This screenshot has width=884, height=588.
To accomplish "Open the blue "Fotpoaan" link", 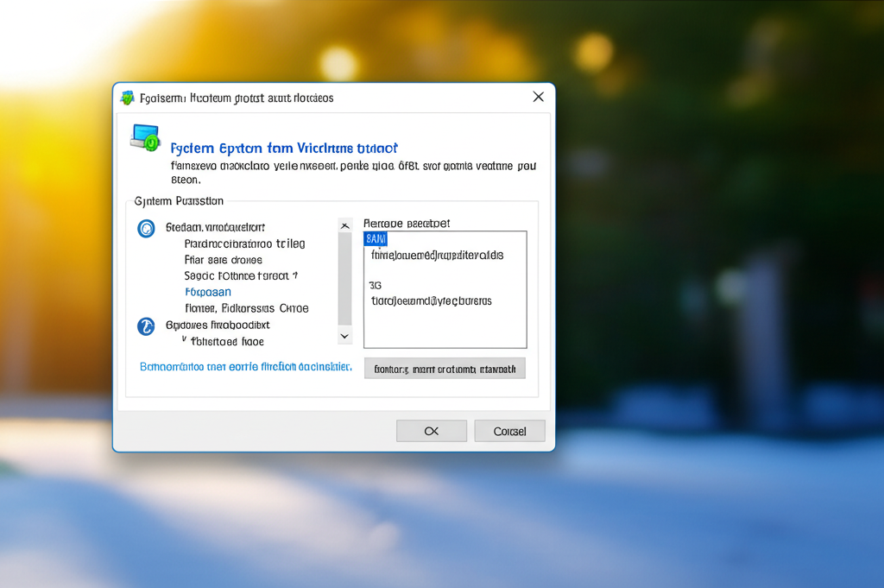I will [208, 292].
